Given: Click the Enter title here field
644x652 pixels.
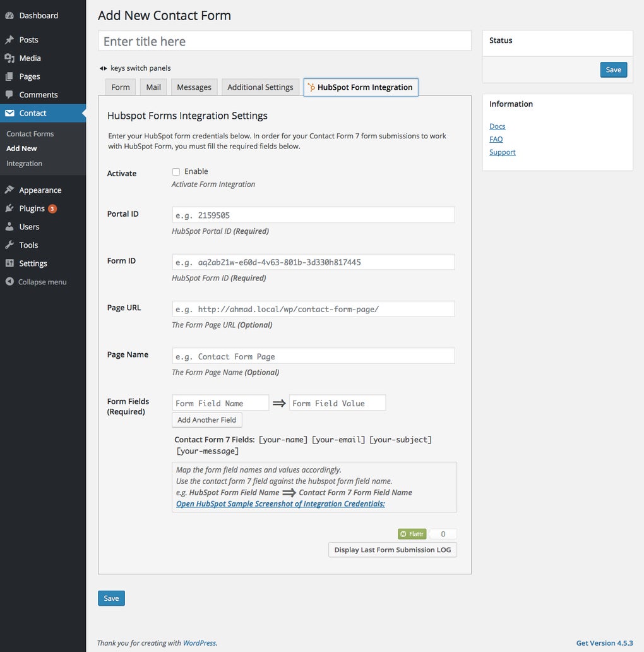Looking at the screenshot, I should (x=284, y=40).
